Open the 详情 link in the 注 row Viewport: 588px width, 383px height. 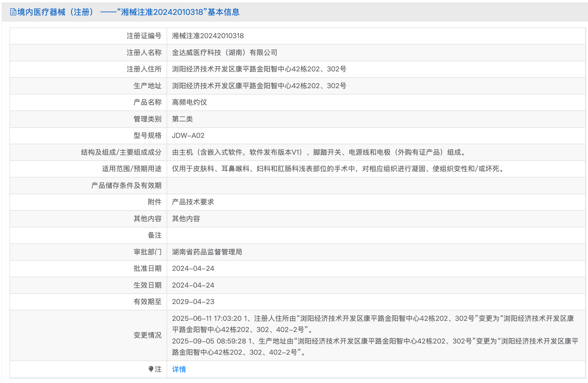179,369
